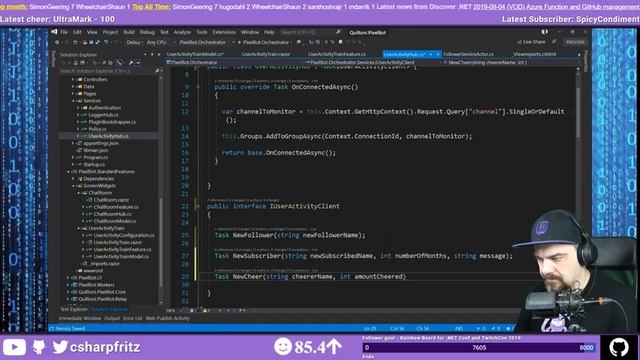Switch to the FollowerServiceActor.cs tab
640x360 pixels.
coord(468,54)
